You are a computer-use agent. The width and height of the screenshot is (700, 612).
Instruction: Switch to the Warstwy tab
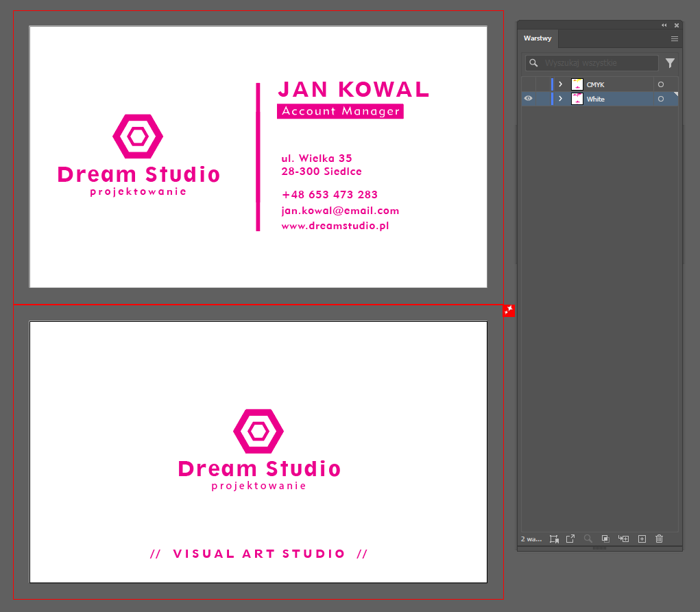(x=538, y=38)
